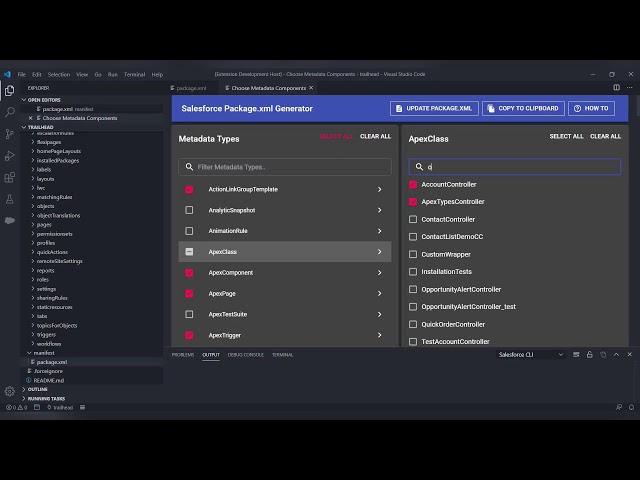640x480 pixels.
Task: Click Clear All in the ApexClass panel
Action: [605, 136]
